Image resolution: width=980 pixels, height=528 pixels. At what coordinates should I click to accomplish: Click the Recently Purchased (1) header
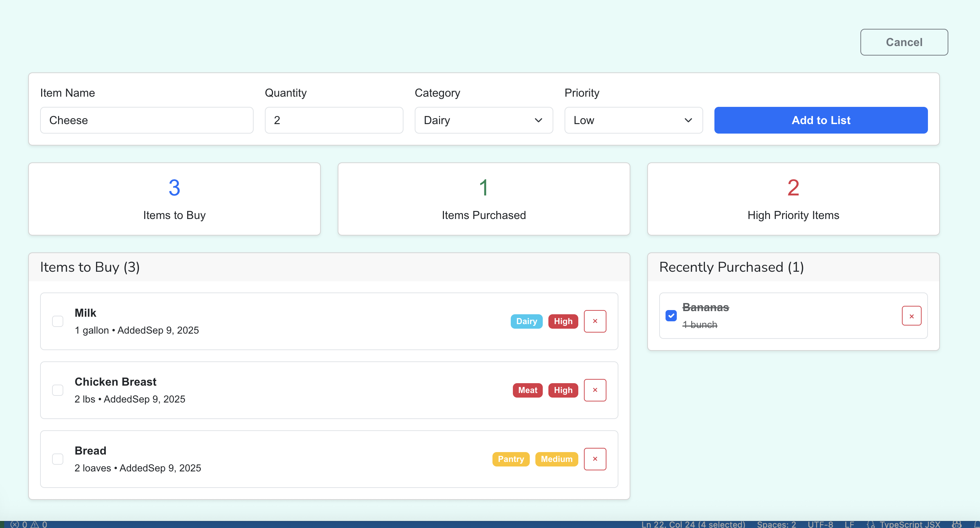click(x=731, y=267)
